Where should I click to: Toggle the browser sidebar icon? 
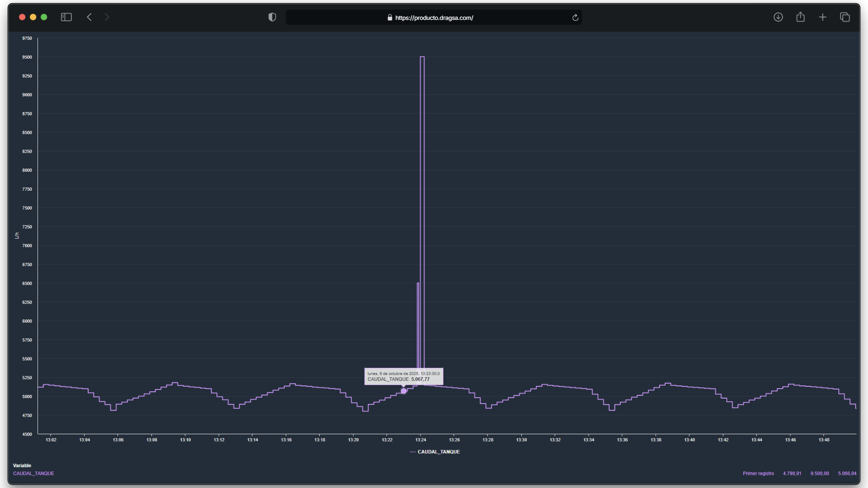click(66, 17)
